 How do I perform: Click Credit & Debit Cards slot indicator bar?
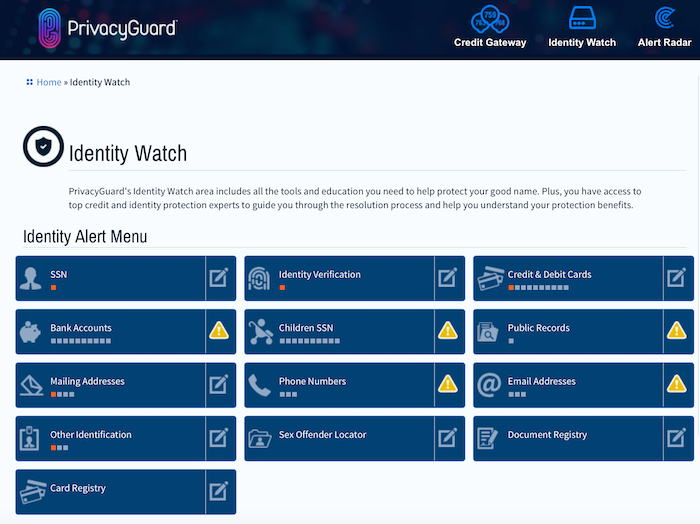click(x=538, y=287)
